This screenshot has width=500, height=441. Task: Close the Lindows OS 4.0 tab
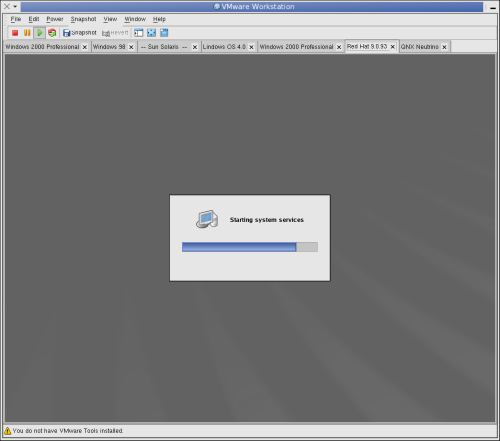pyautogui.click(x=251, y=47)
